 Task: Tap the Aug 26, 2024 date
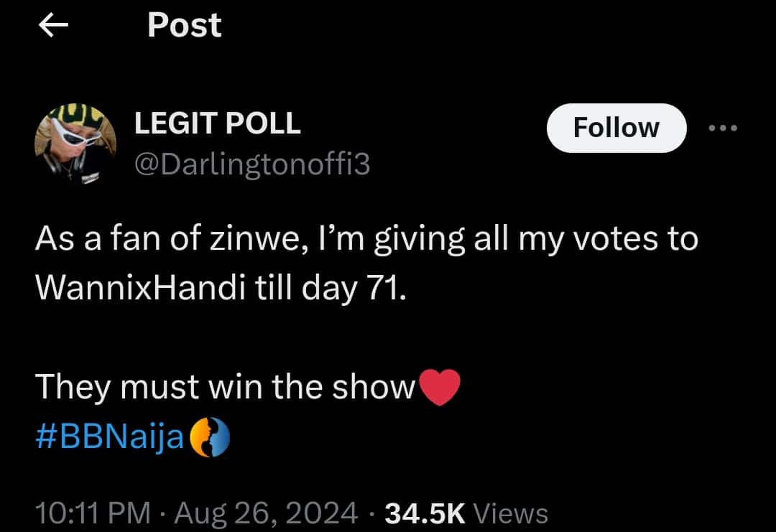[x=265, y=513]
